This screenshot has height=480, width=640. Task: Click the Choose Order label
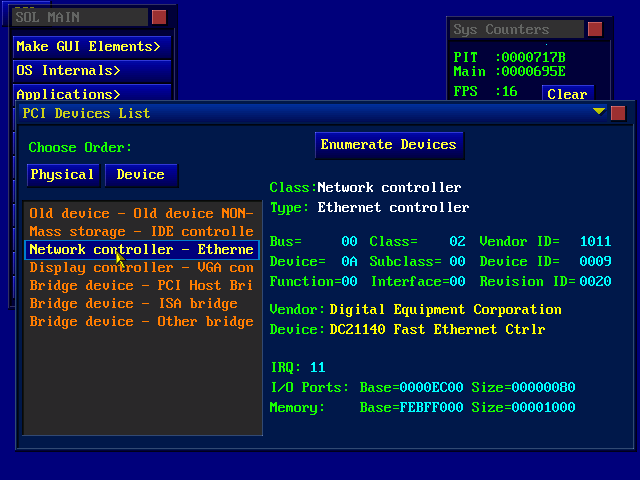(80, 147)
